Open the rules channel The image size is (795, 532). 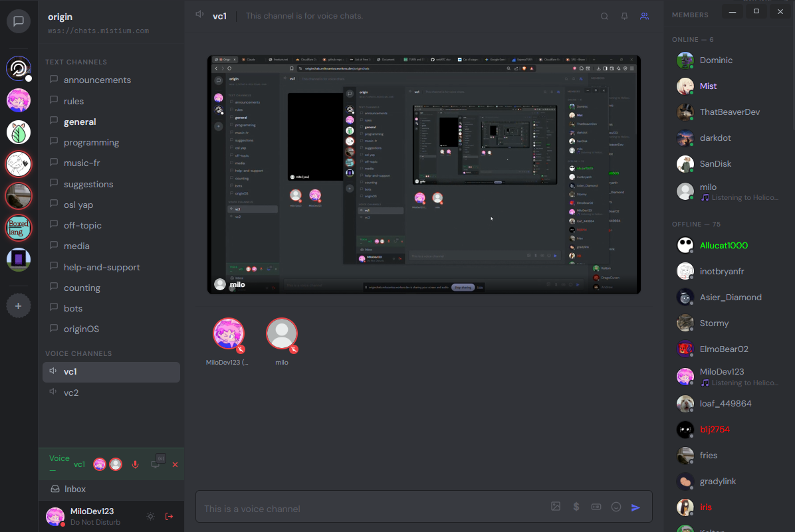pyautogui.click(x=111, y=101)
